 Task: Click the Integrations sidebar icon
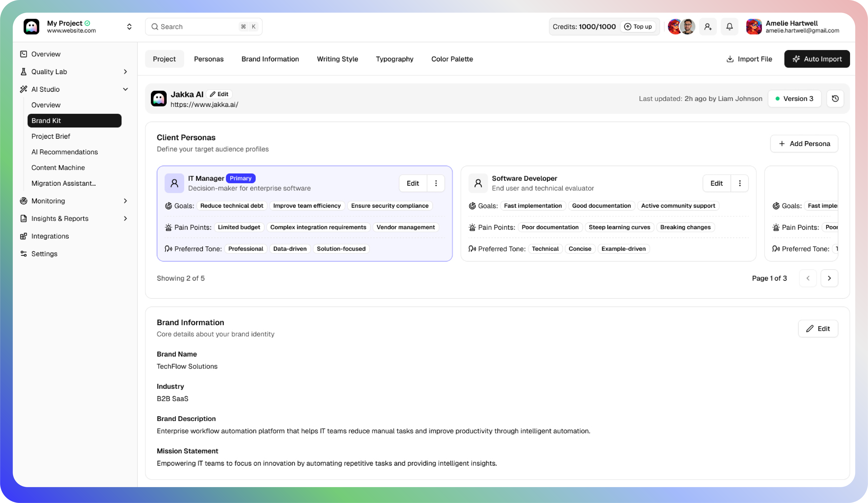[23, 236]
